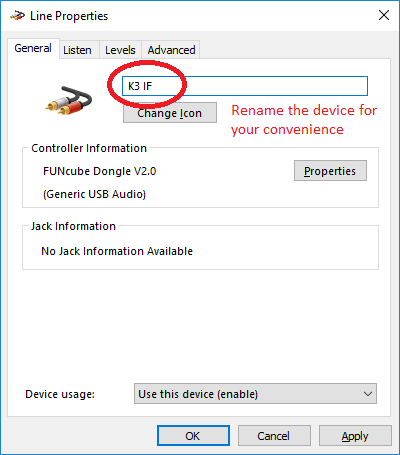
Task: Open the Levels tab
Action: click(x=120, y=50)
